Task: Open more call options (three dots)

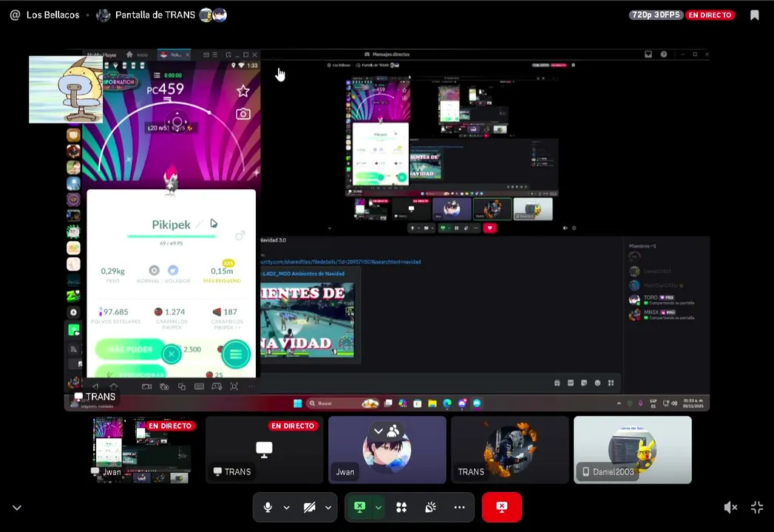Action: coord(459,508)
